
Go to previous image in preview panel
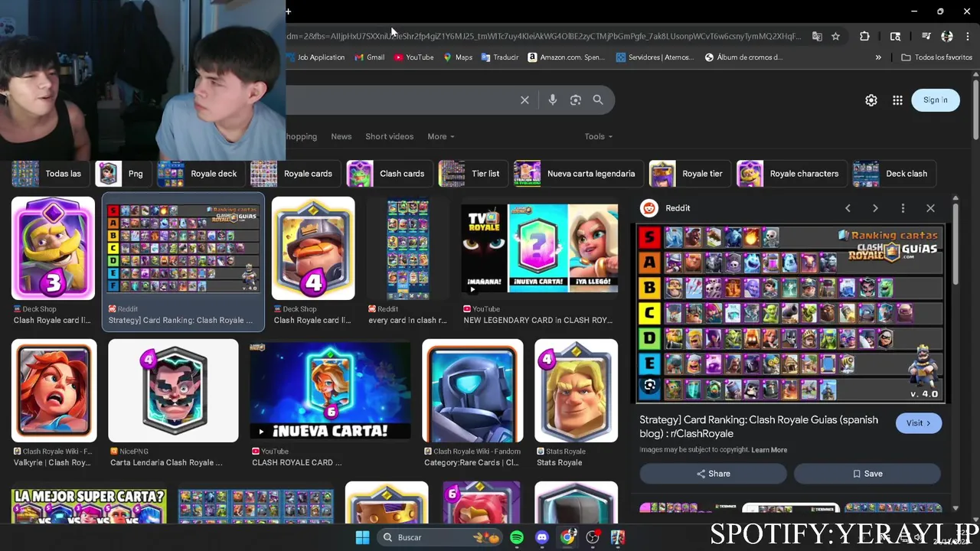[x=848, y=208]
